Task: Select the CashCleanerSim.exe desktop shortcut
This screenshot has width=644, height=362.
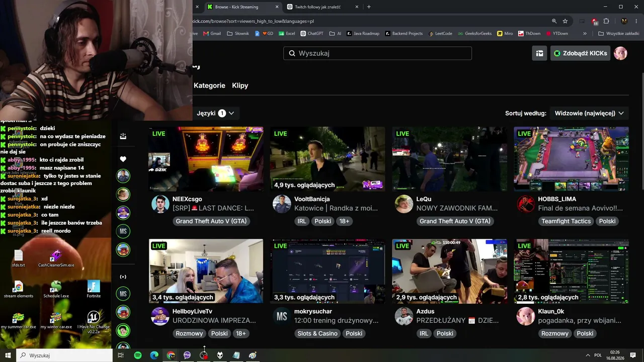Action: click(x=56, y=258)
